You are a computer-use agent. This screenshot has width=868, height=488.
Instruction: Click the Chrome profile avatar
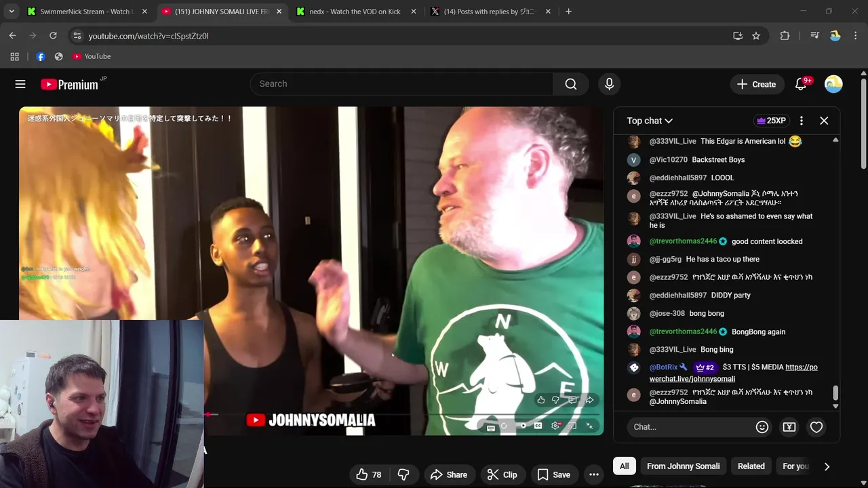coord(835,36)
